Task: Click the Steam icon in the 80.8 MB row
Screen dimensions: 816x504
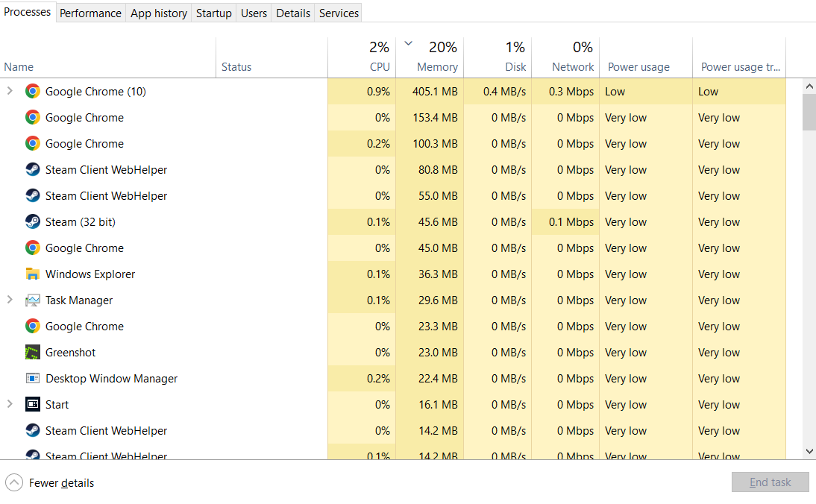Action: 33,169
